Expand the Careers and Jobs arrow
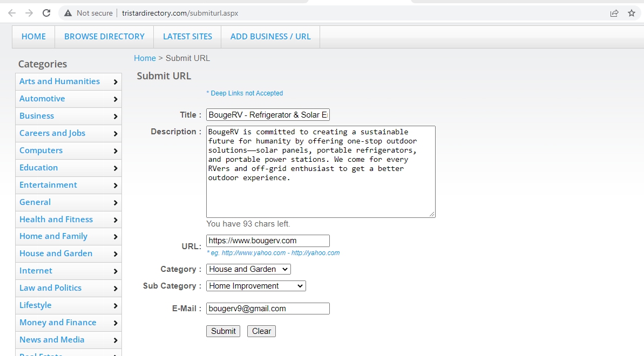 click(x=116, y=134)
